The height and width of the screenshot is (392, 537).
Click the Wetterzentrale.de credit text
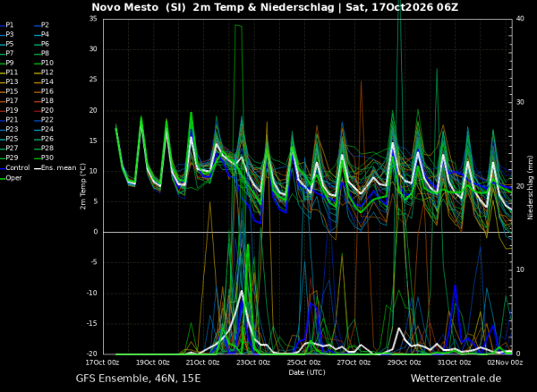pos(456,379)
